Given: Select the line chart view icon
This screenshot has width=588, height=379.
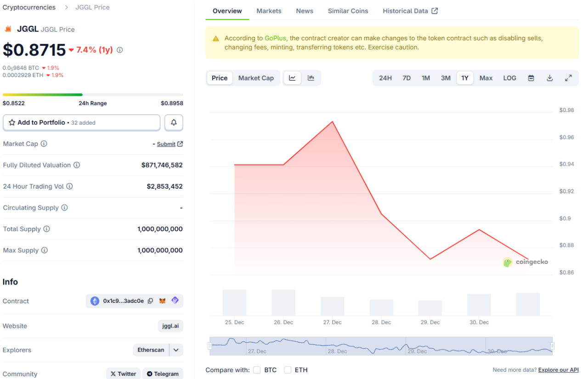Looking at the screenshot, I should [x=292, y=78].
